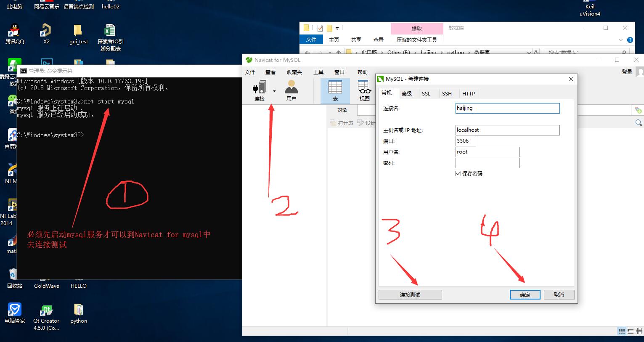Open the 压缩的文件夹工具 ribbon tab
Viewport: 644px width, 342px height.
417,40
